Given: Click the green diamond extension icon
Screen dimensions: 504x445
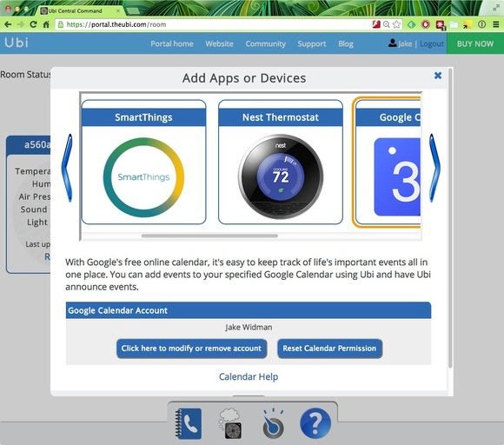Looking at the screenshot, I should [x=411, y=24].
